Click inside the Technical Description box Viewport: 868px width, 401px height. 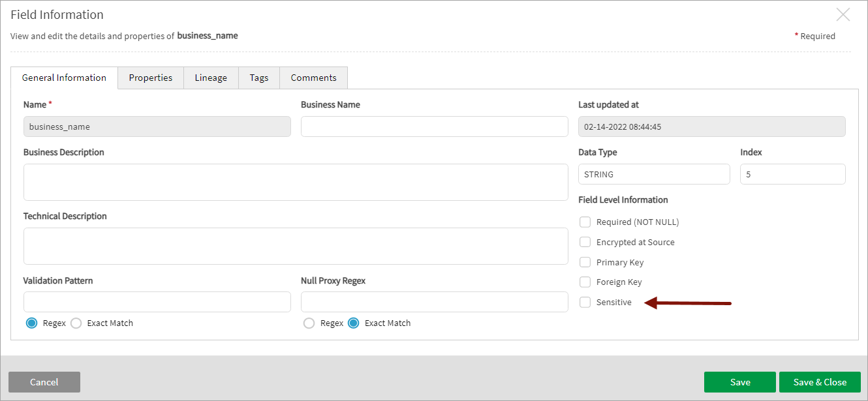(x=296, y=246)
